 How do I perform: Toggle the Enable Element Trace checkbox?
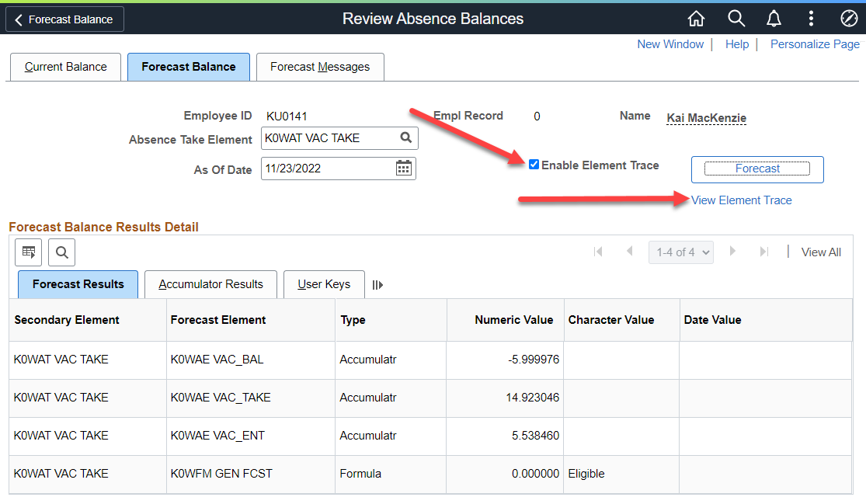tap(534, 165)
